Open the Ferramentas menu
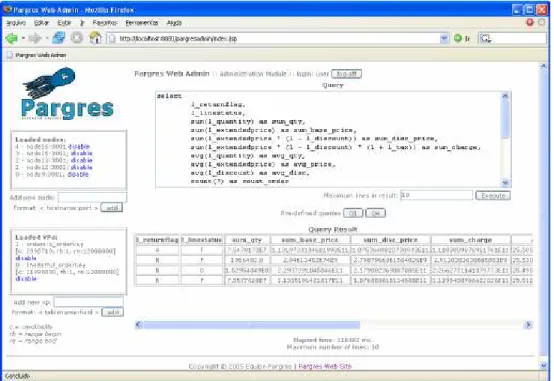Screen dimensions: 554x381 (142, 23)
